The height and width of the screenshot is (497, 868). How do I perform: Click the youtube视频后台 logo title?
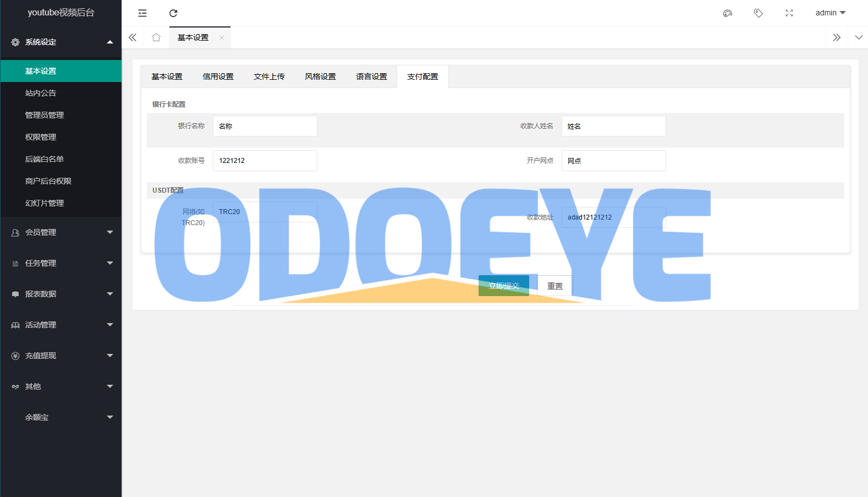(x=61, y=12)
